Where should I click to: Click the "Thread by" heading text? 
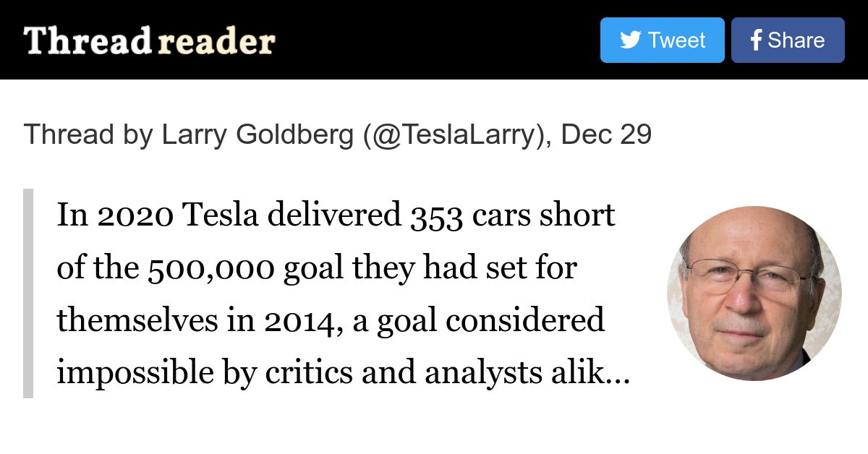[x=89, y=135]
